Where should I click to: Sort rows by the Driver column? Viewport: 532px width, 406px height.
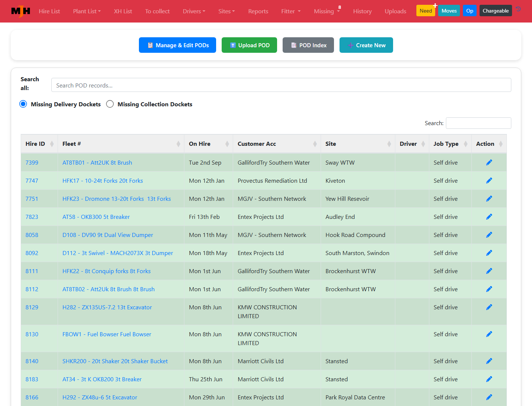412,144
